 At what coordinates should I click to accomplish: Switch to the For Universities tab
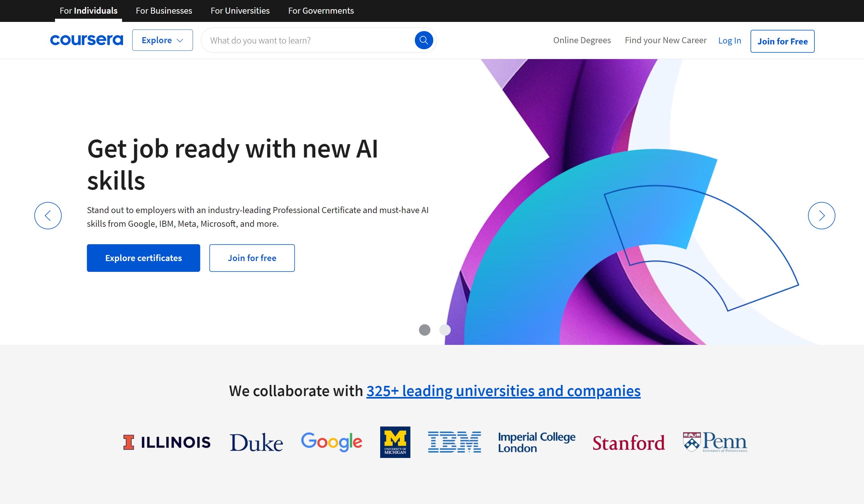(x=240, y=10)
